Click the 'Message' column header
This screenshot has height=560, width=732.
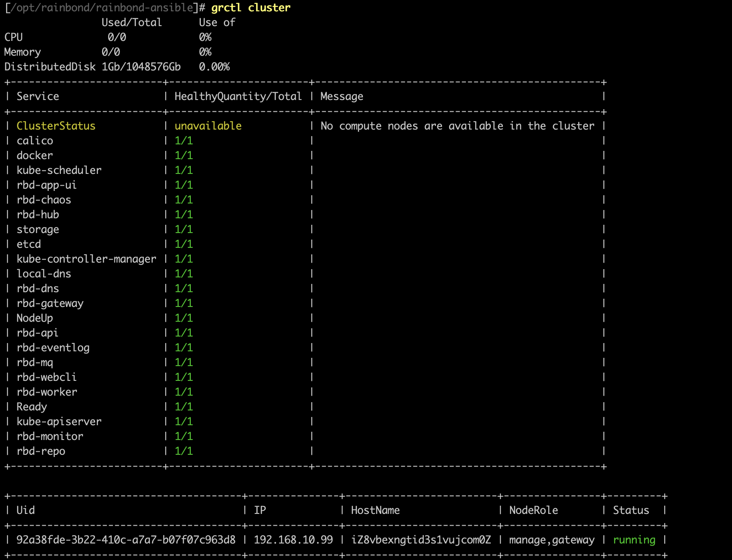click(342, 97)
